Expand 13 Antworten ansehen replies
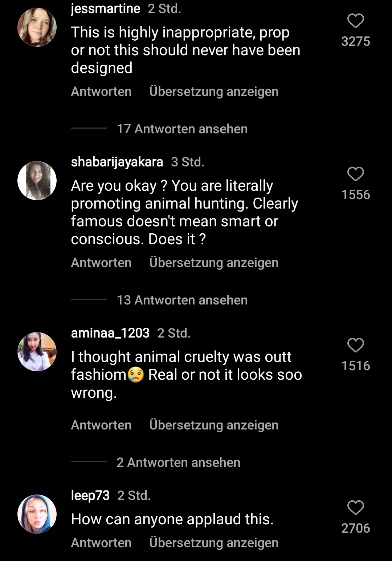This screenshot has height=561, width=392. pyautogui.click(x=182, y=300)
